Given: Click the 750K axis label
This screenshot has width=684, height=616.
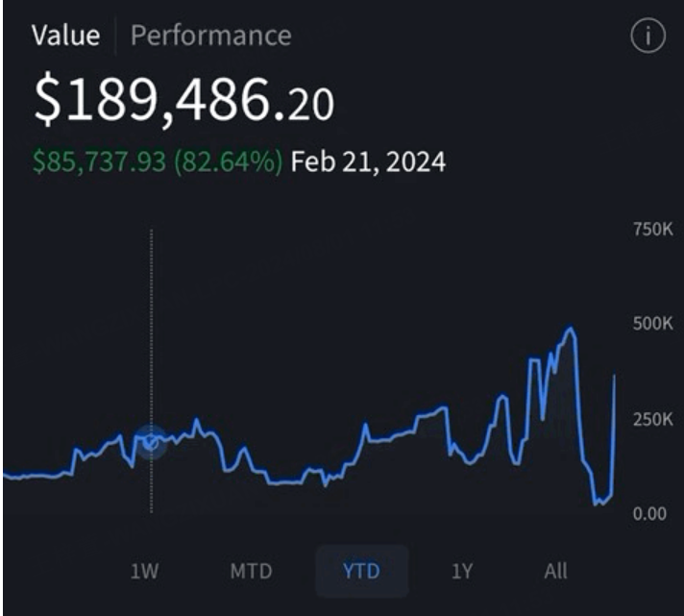Looking at the screenshot, I should [653, 229].
